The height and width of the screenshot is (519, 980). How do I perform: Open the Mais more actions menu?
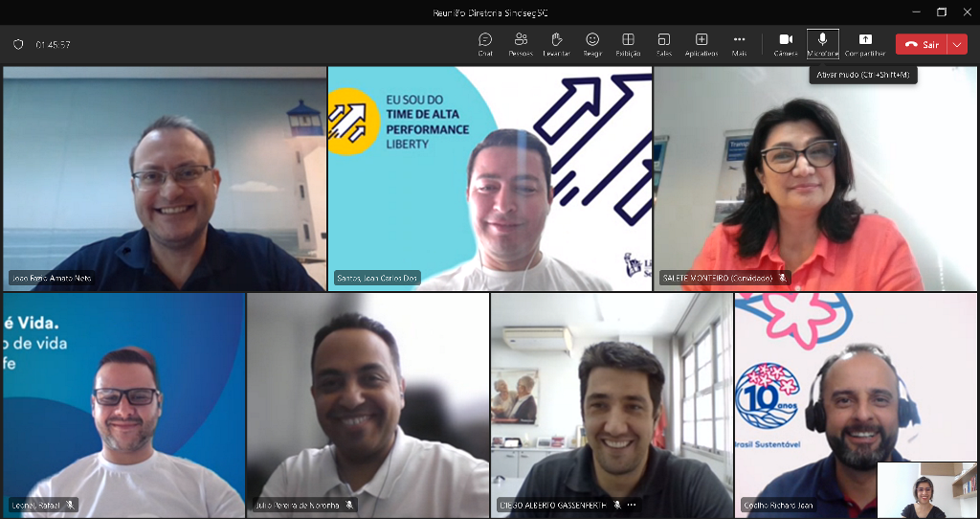tap(739, 43)
